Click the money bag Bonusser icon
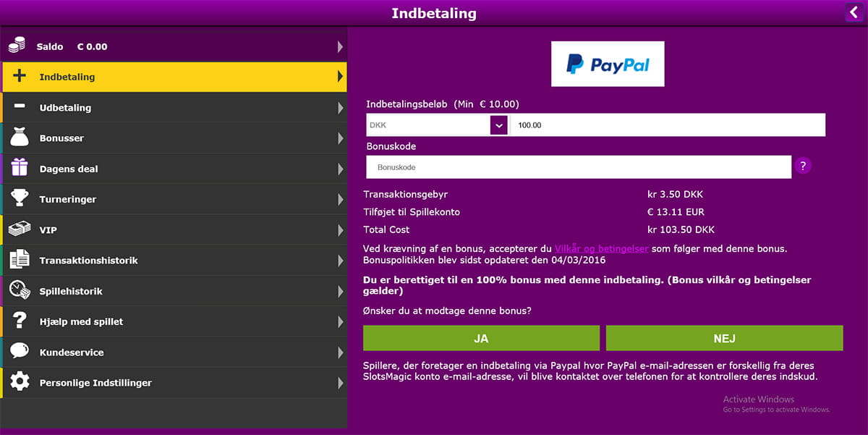Screen dimensions: 868x435 click(x=20, y=138)
